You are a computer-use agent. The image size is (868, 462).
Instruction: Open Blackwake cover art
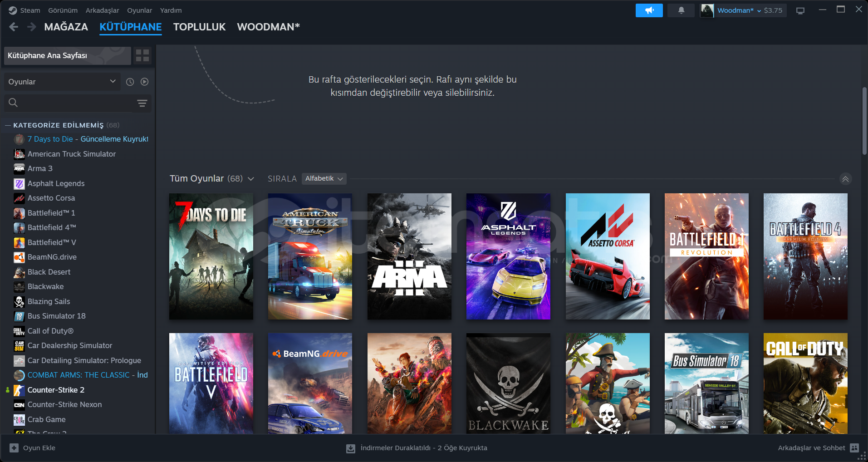point(508,383)
